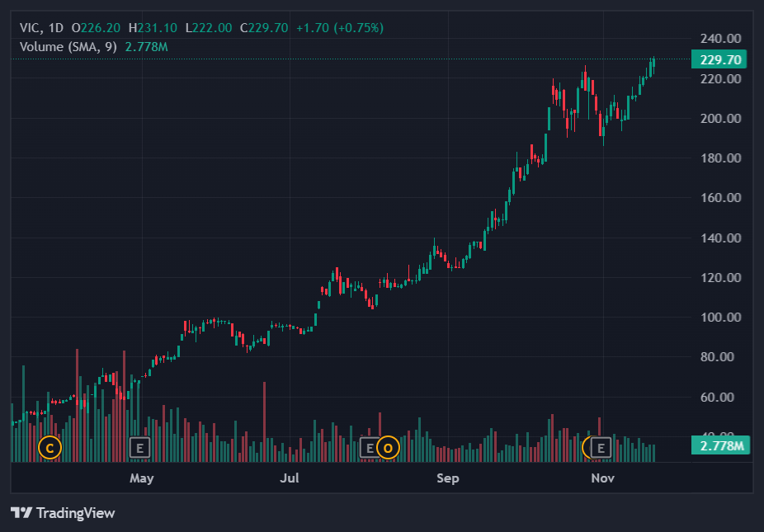This screenshot has width=764, height=532.
Task: Click the E marker beside the O marker
Action: [370, 448]
